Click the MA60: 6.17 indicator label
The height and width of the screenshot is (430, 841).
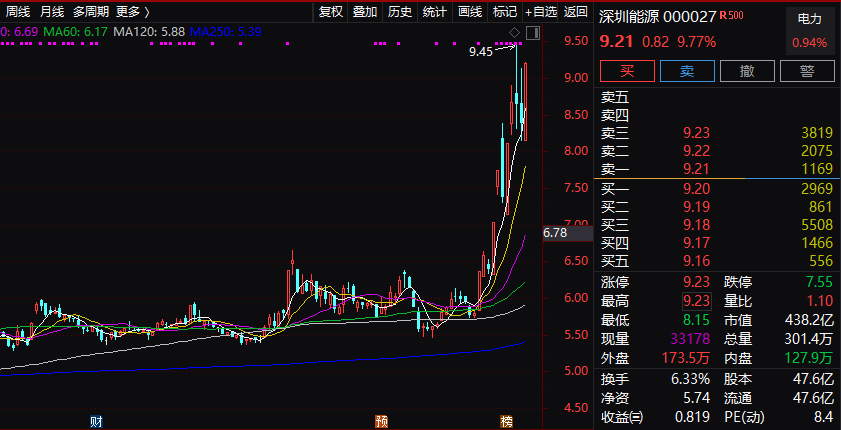(x=76, y=32)
